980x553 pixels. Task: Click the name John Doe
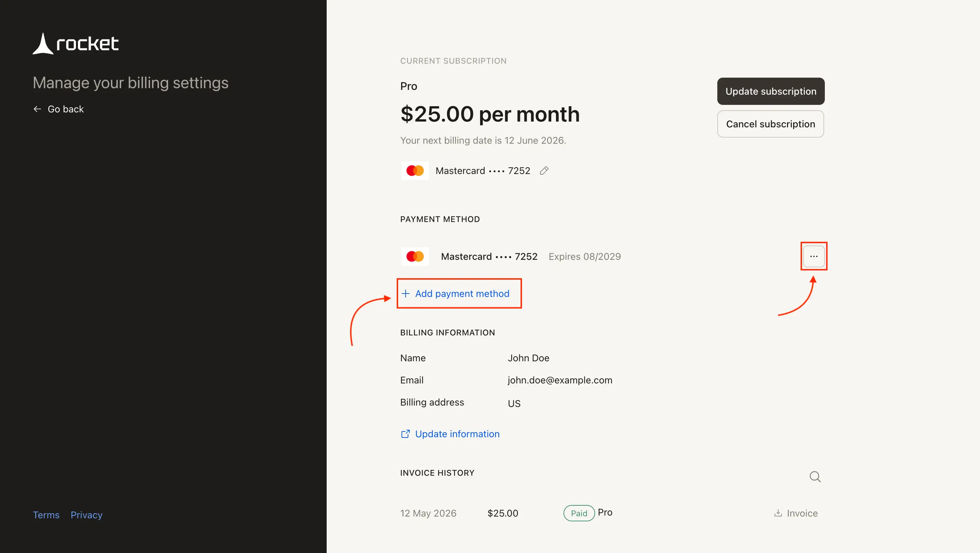coord(528,358)
